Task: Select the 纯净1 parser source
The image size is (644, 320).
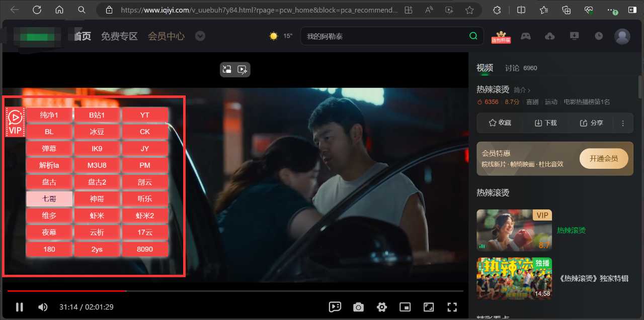Action: point(49,115)
